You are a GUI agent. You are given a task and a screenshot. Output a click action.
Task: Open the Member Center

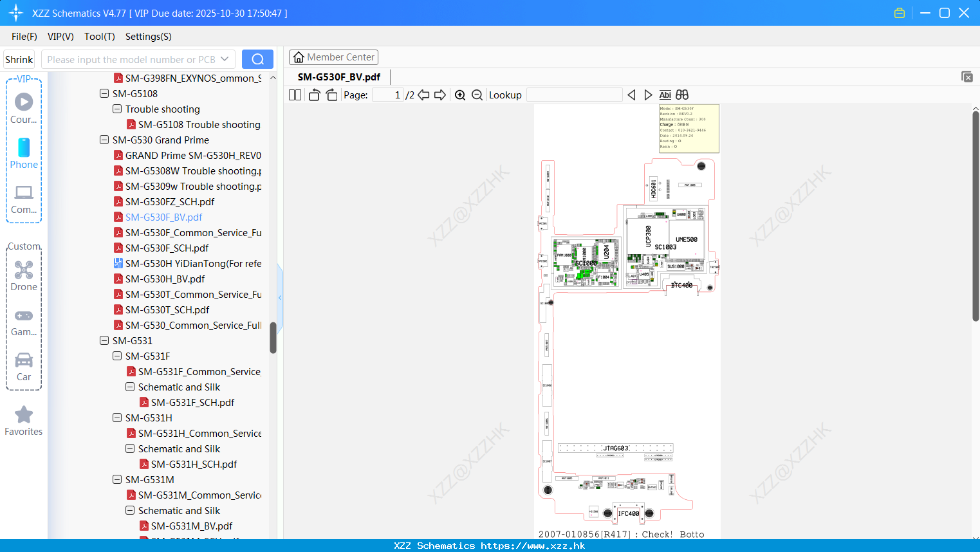coord(333,57)
